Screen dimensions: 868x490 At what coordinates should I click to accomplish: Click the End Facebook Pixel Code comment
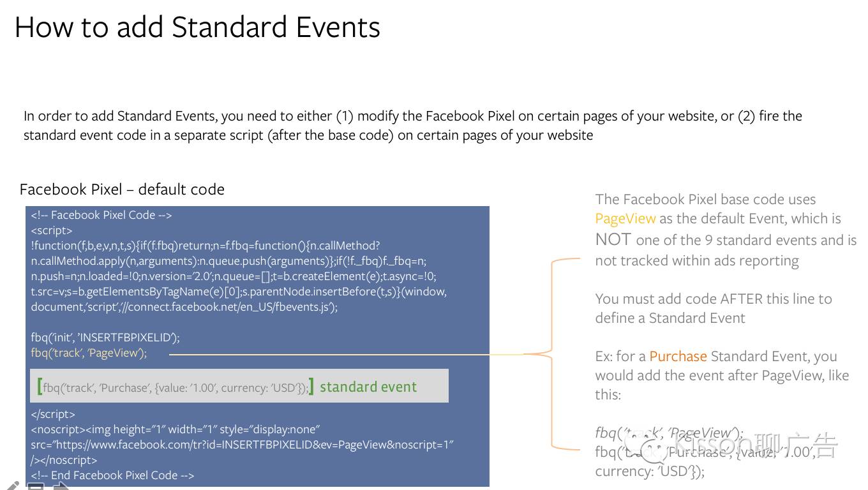tap(112, 475)
